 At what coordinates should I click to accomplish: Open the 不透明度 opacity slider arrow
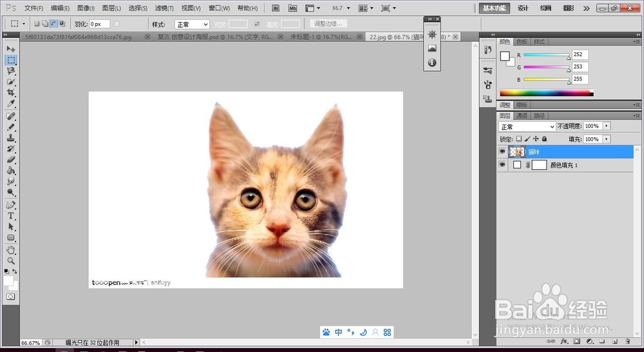pos(607,126)
